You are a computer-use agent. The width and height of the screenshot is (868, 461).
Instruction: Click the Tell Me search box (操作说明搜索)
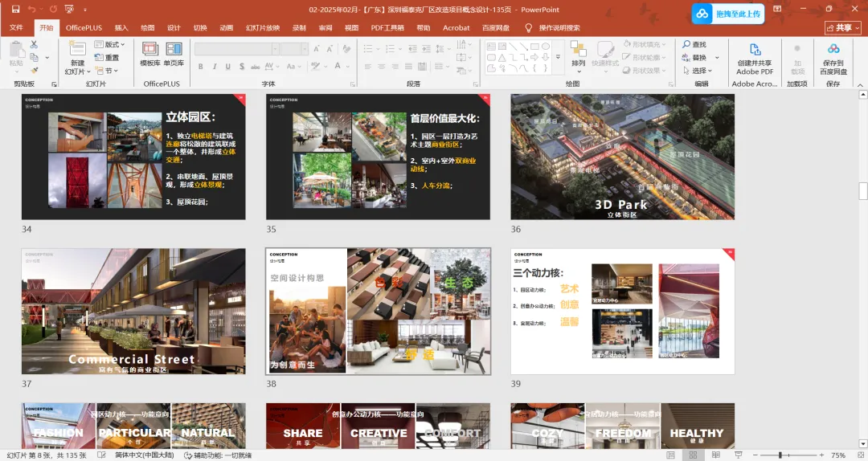[559, 27]
